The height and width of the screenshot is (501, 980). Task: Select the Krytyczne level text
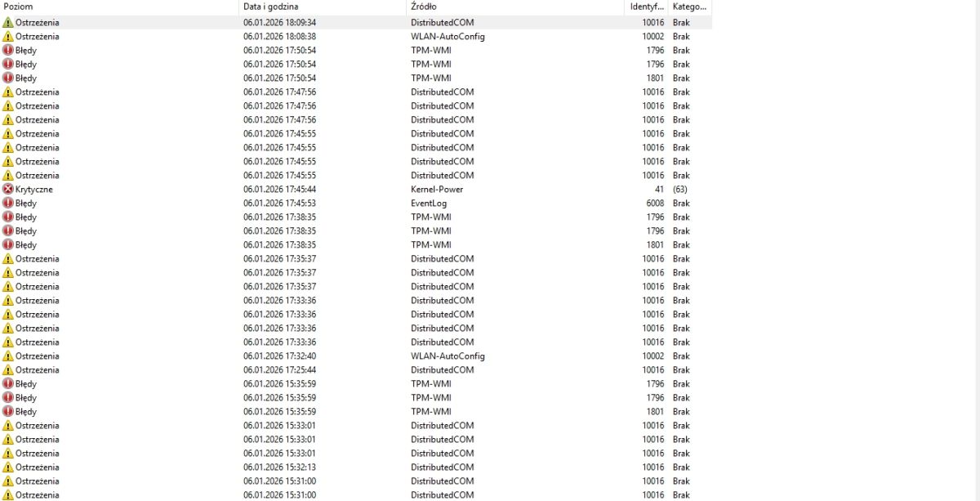(x=34, y=190)
